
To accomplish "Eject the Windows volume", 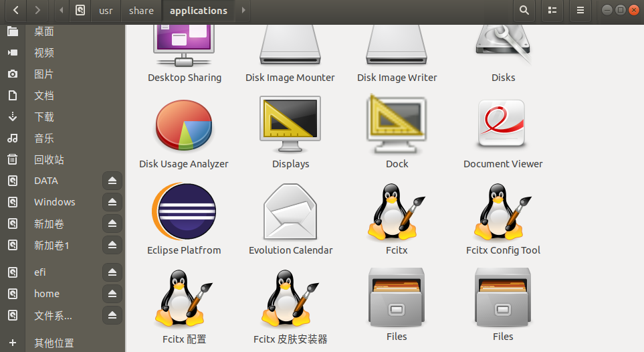I will click(112, 202).
